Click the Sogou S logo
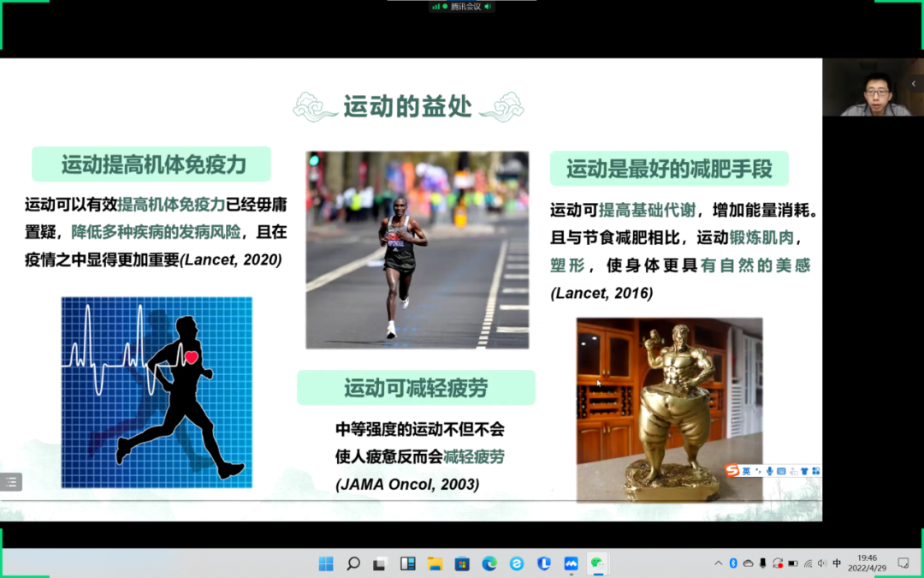924x578 pixels. coord(731,471)
